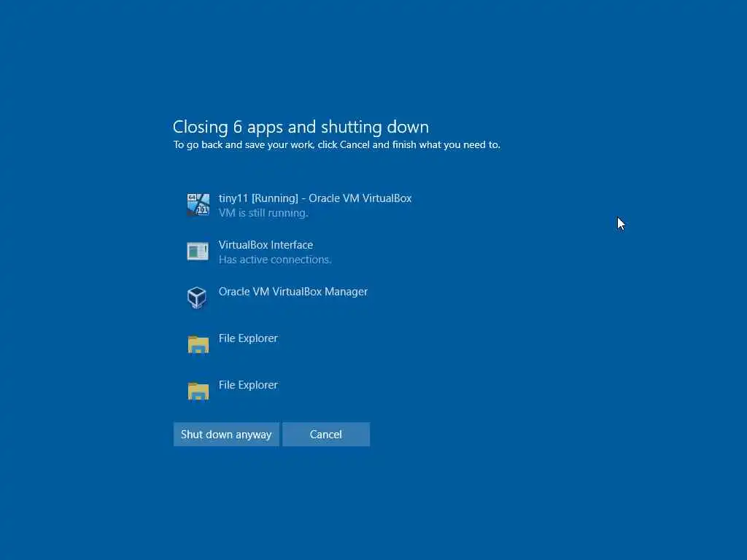This screenshot has height=560, width=747.
Task: Select the Oracle VM VirtualBox Manager cube icon
Action: (x=197, y=297)
